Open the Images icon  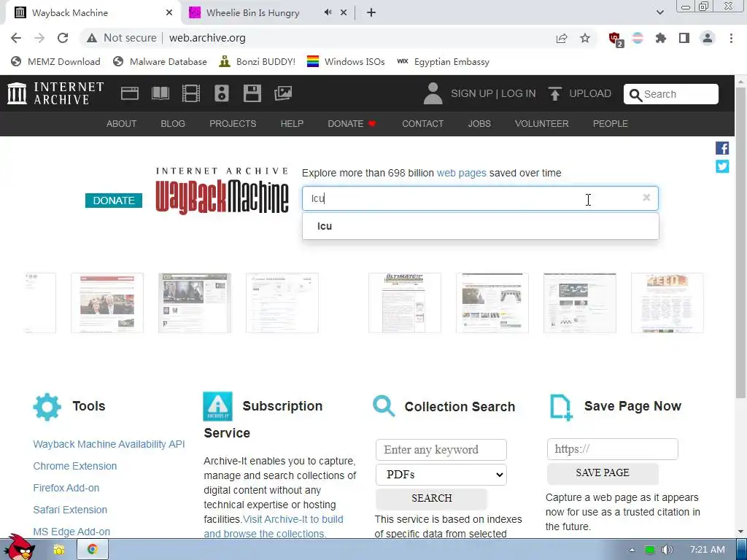pyautogui.click(x=283, y=93)
